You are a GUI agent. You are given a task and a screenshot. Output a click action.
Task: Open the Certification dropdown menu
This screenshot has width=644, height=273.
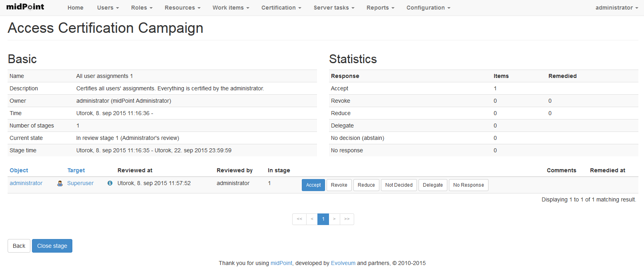pyautogui.click(x=281, y=8)
